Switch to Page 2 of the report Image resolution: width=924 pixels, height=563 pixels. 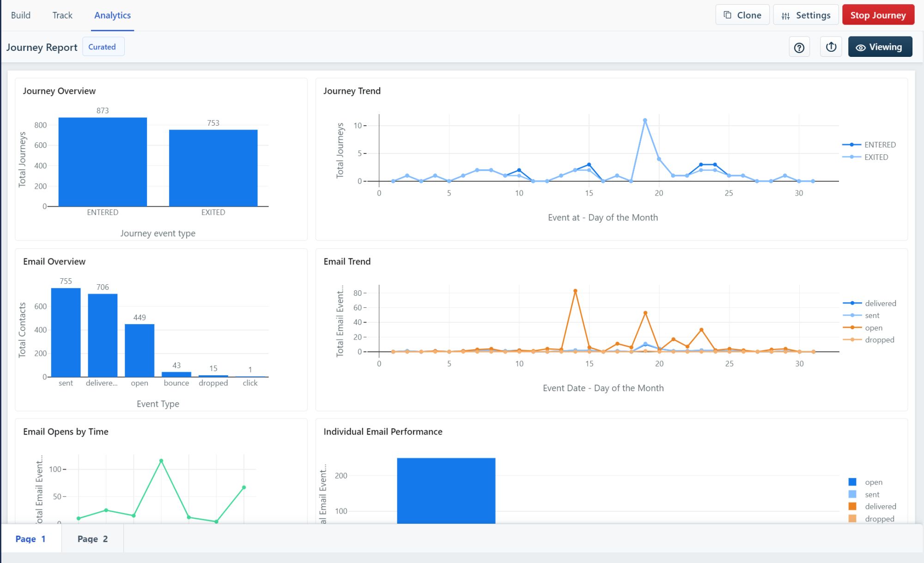(92, 539)
